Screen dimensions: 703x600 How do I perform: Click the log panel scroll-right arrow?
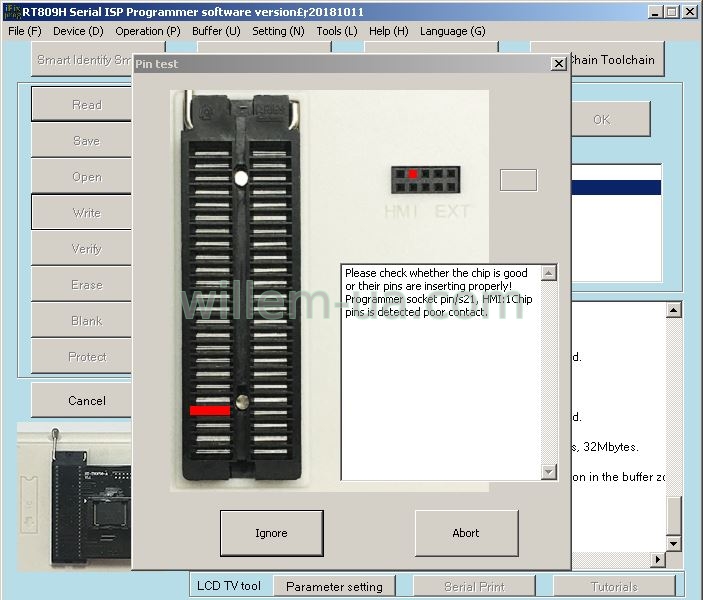pyautogui.click(x=658, y=559)
